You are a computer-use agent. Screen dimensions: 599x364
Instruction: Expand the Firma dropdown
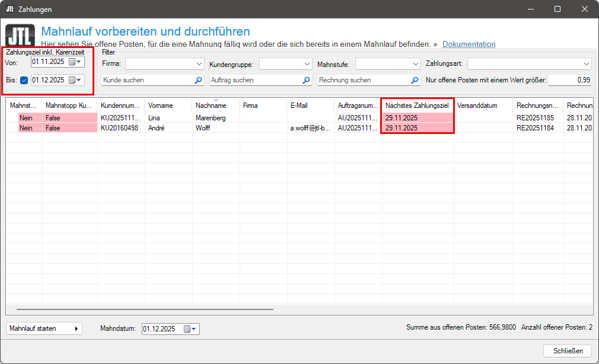199,63
